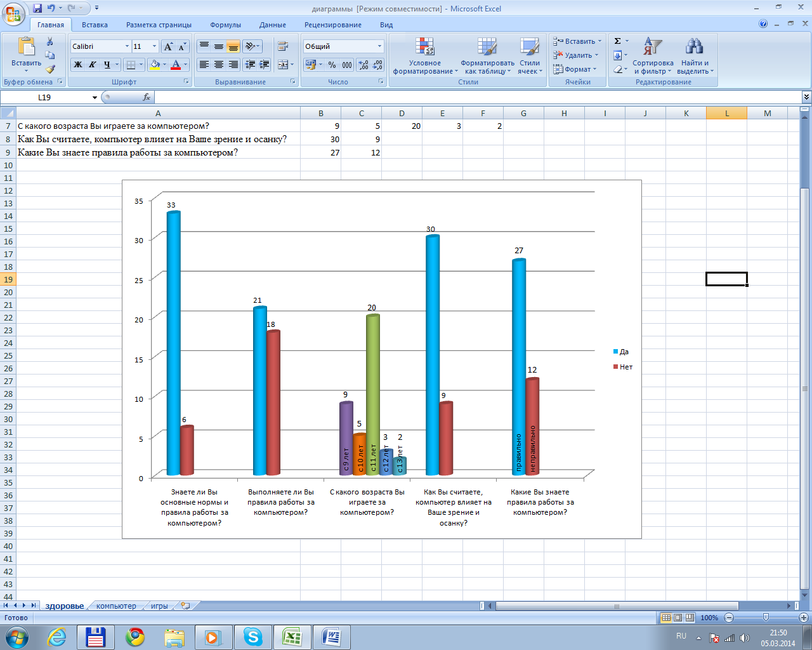The height and width of the screenshot is (650, 812).
Task: Switch to the Формулы ribbon tab
Action: 225,25
